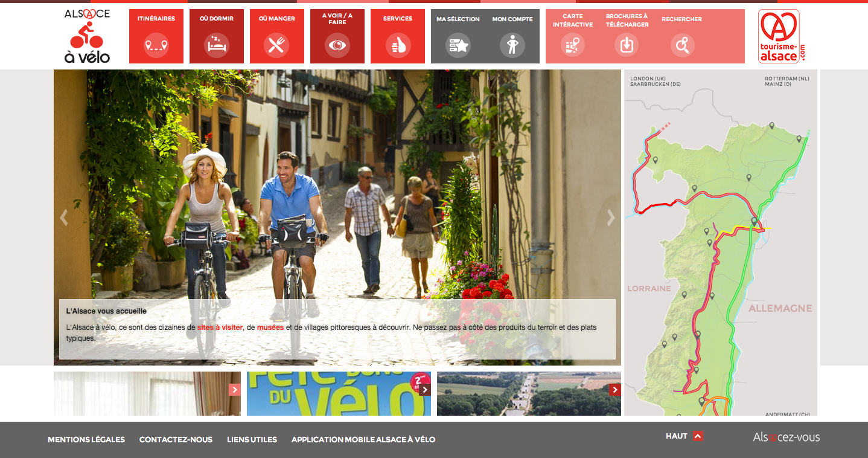
Task: Click the Où manger fork and knife icon
Action: (x=276, y=45)
